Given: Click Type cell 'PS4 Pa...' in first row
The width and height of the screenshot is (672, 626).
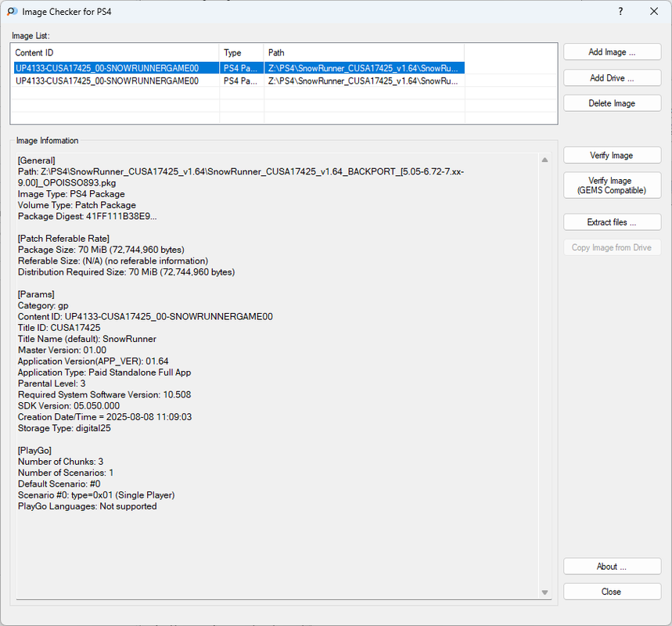Looking at the screenshot, I should pyautogui.click(x=240, y=68).
